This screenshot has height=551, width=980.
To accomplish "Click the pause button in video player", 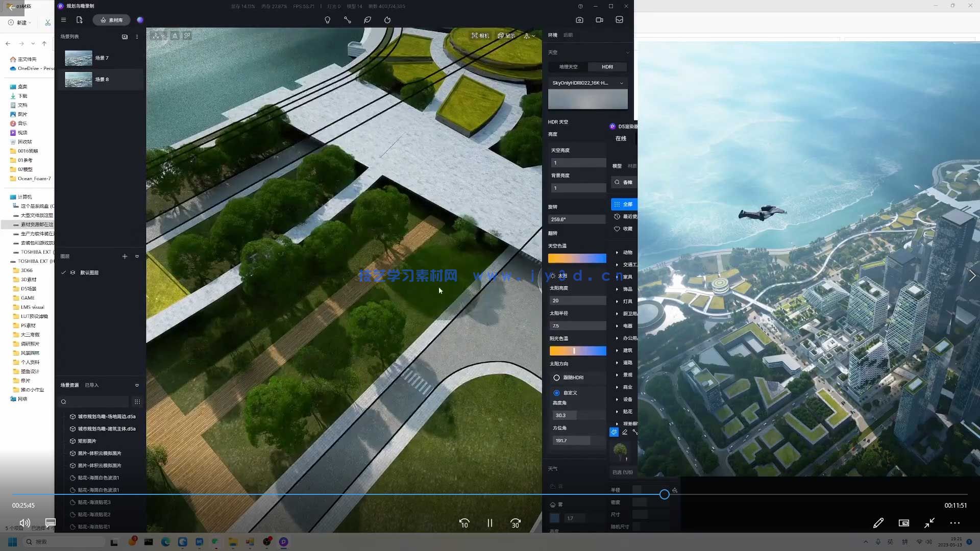I will [489, 523].
